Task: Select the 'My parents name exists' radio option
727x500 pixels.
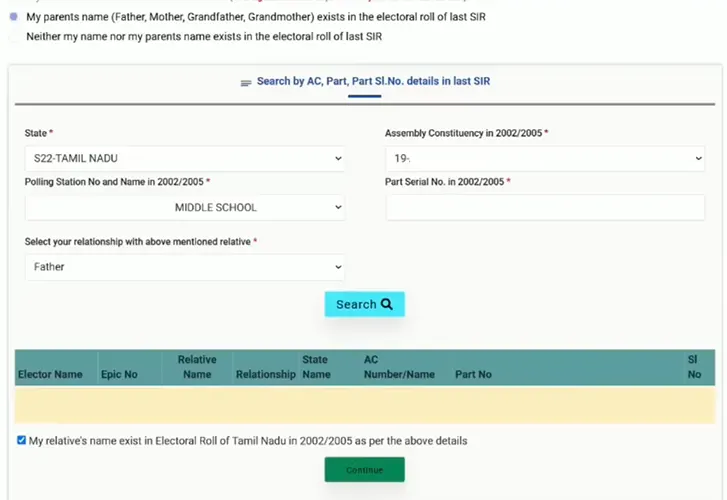Action: [x=13, y=17]
